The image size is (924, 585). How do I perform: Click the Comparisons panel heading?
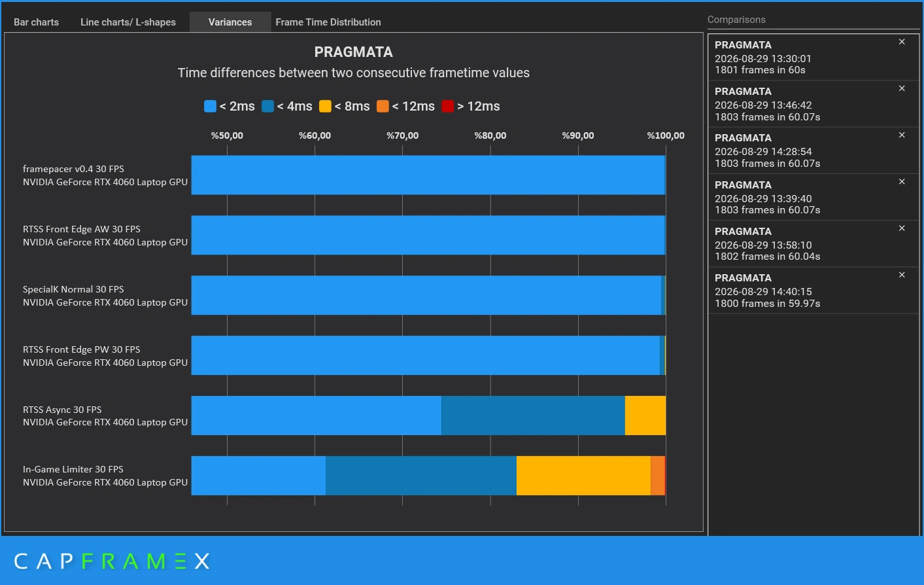(736, 20)
